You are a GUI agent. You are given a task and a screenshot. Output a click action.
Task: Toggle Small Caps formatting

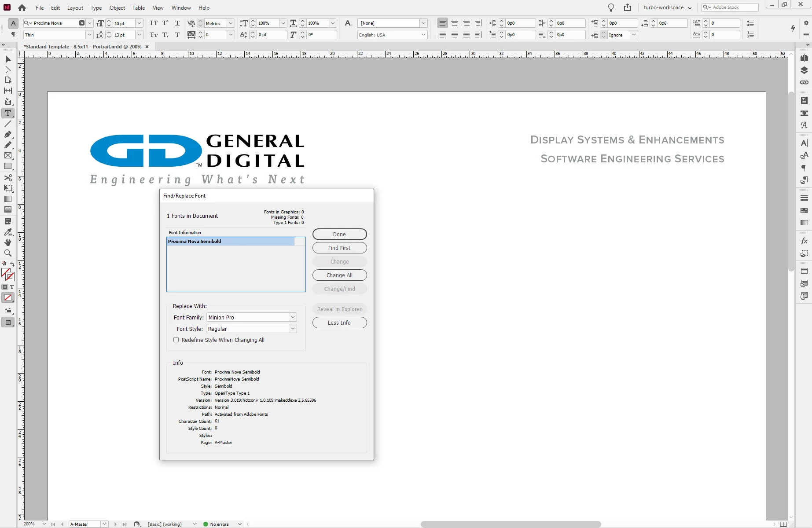pyautogui.click(x=153, y=35)
